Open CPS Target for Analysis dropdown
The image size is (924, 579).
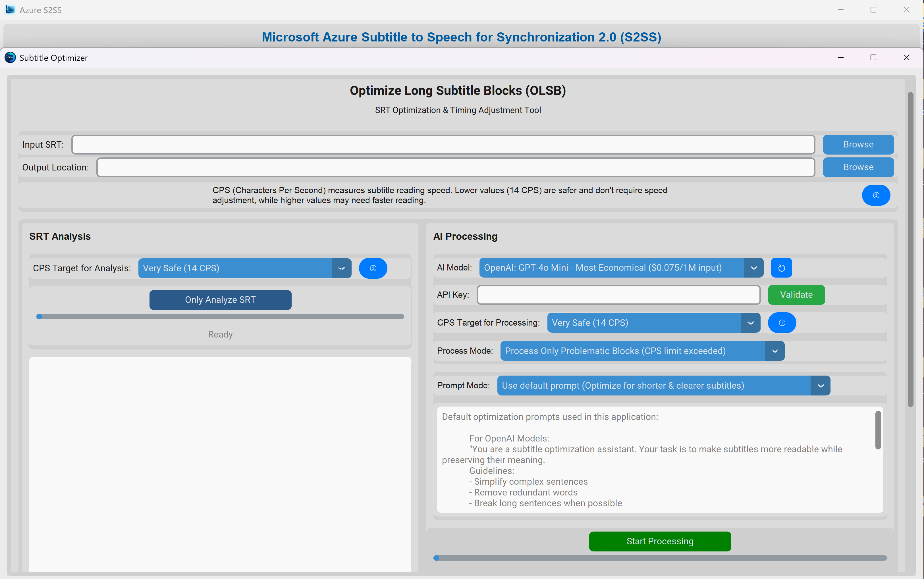tap(341, 268)
